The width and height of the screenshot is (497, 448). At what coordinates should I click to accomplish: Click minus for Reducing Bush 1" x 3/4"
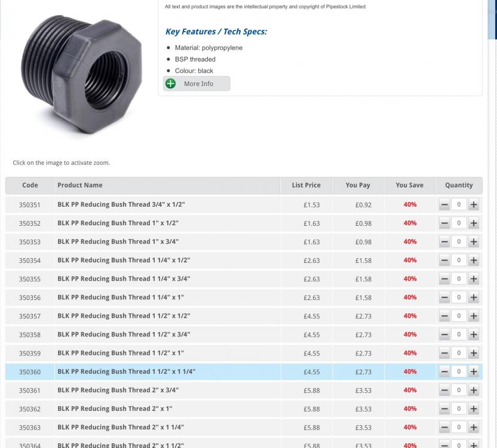tap(444, 241)
